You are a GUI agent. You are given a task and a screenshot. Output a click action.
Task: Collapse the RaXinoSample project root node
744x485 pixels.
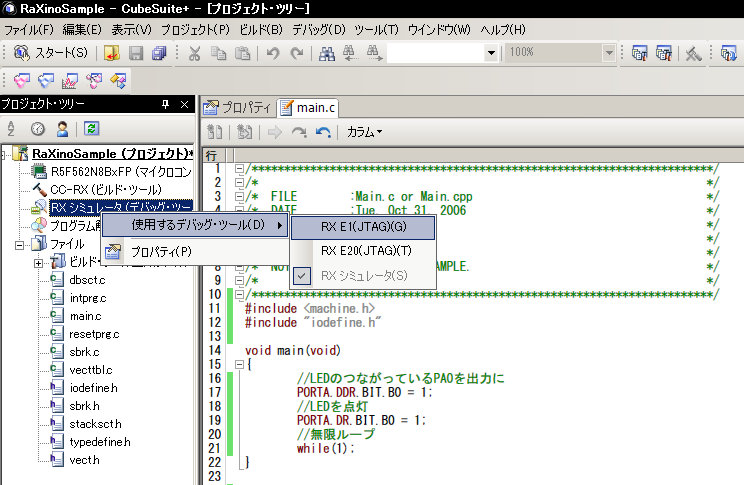pos(4,154)
